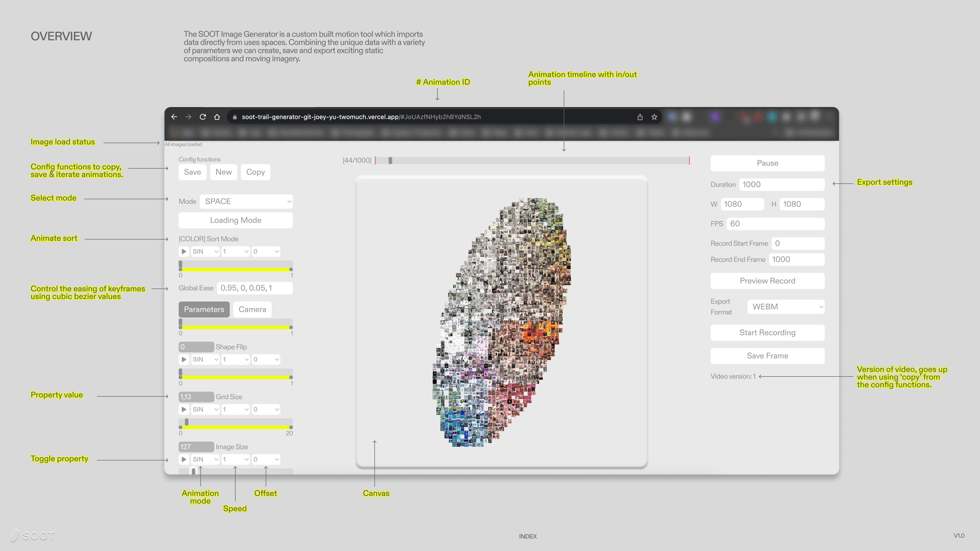Toggle the Grid Size animation play button

184,409
